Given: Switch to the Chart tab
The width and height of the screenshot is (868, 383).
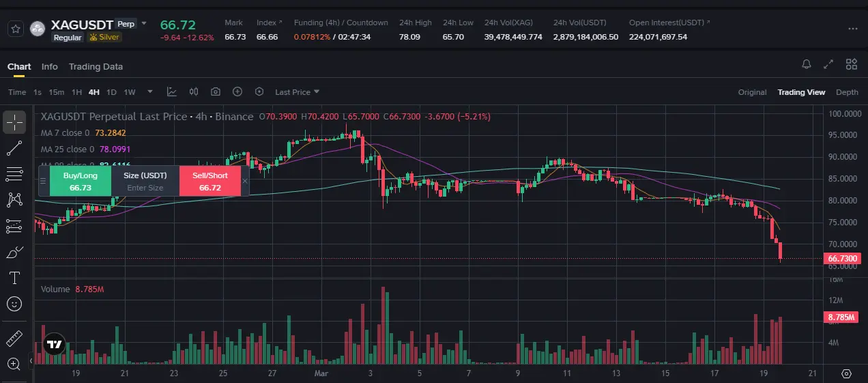Looking at the screenshot, I should point(19,66).
